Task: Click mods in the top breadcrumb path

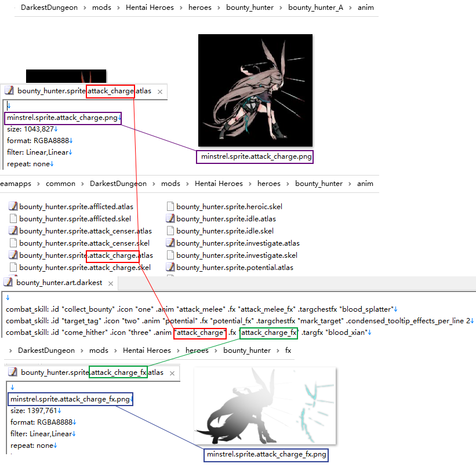Action: pyautogui.click(x=101, y=8)
